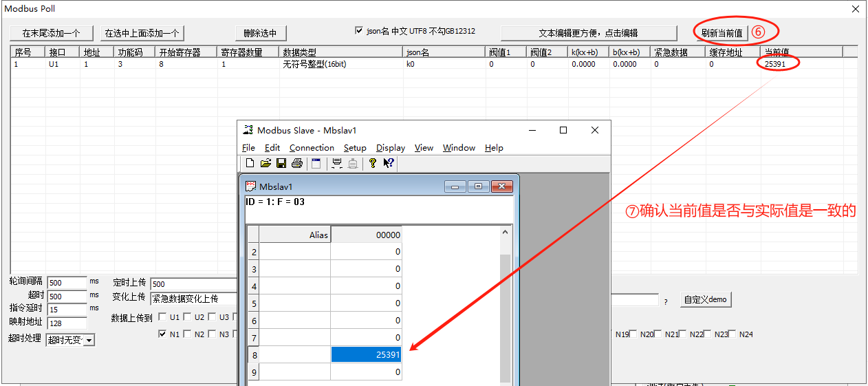Check the U2 upload target box
The width and height of the screenshot is (868, 386).
pyautogui.click(x=186, y=317)
